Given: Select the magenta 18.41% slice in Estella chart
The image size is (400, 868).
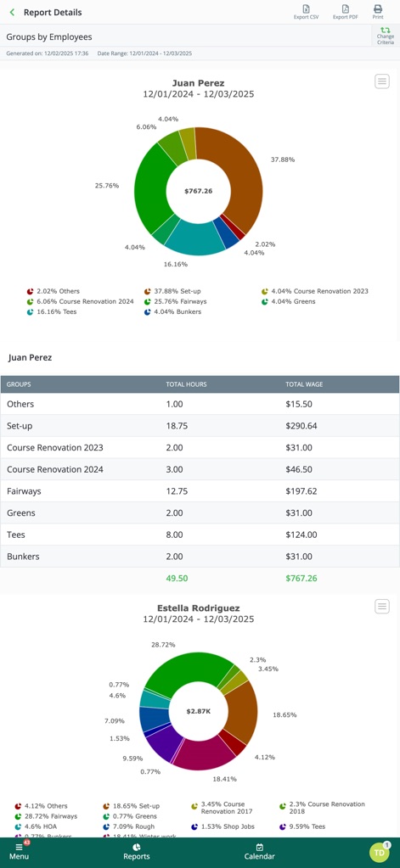Looking at the screenshot, I should tap(204, 753).
